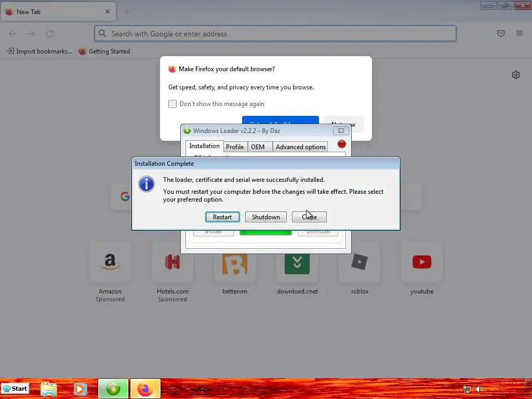
Task: Select the Installation tab in Windows Loader
Action: click(x=204, y=146)
